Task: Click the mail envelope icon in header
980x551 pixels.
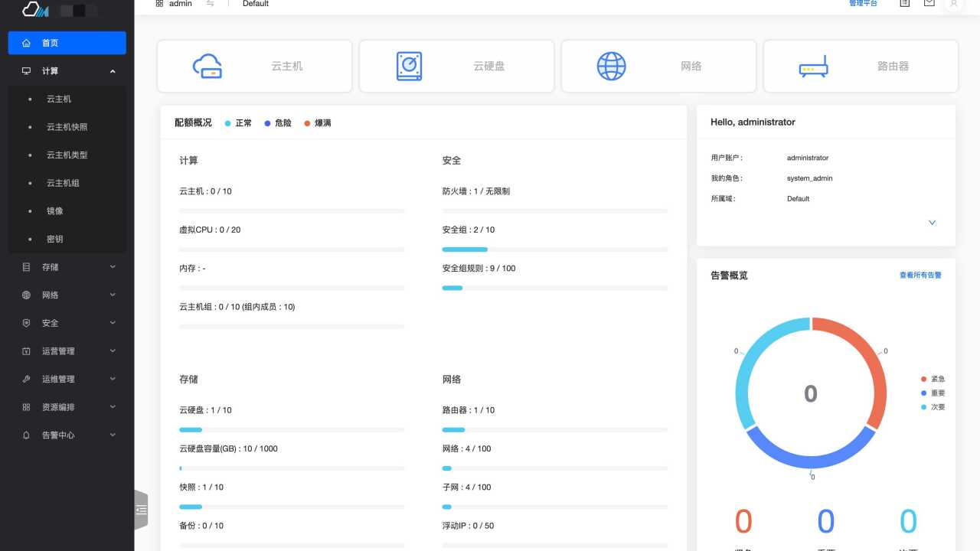Action: (x=929, y=4)
